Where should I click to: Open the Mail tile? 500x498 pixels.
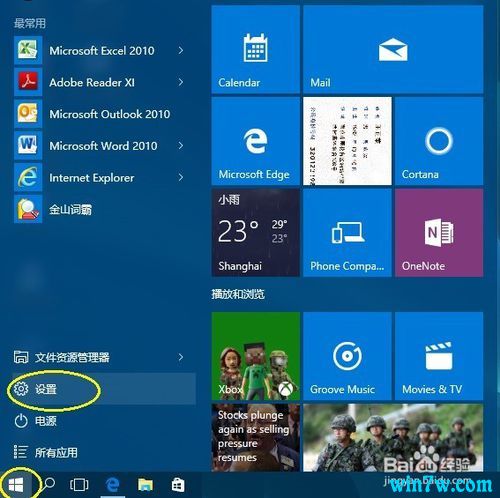pyautogui.click(x=393, y=49)
